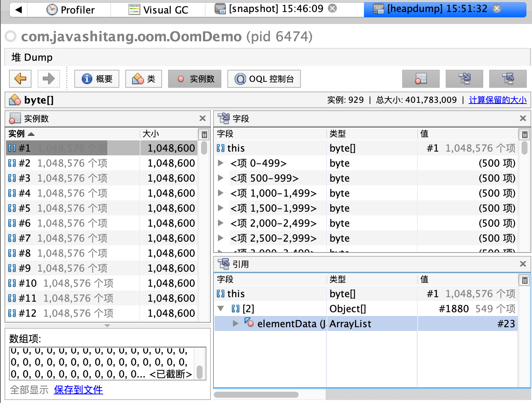Toggle the instances panel toolbar button
Screen dimensions: 532x403
coord(421,79)
